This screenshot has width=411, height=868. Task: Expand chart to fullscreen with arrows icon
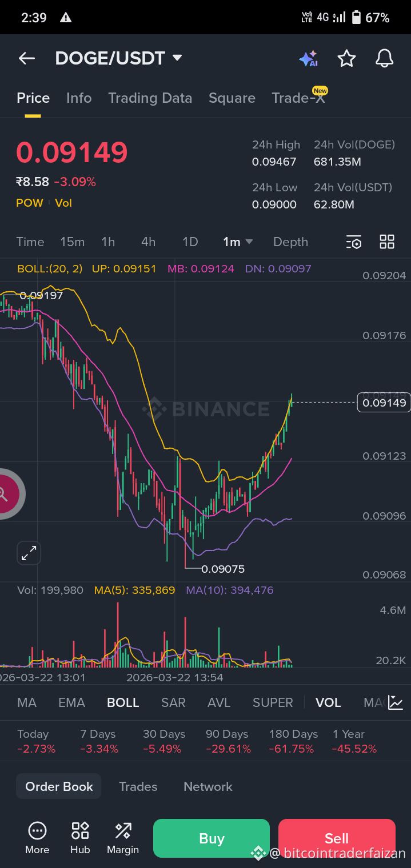tap(29, 553)
